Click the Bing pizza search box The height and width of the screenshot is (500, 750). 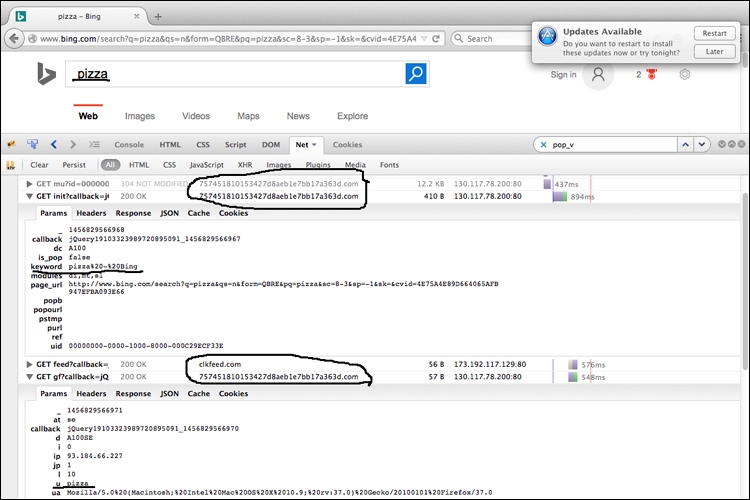235,74
